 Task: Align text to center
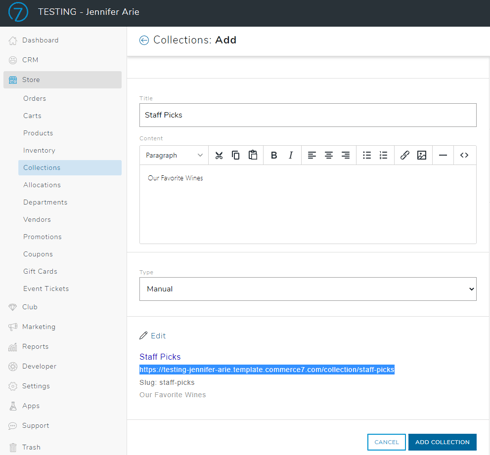click(x=329, y=155)
